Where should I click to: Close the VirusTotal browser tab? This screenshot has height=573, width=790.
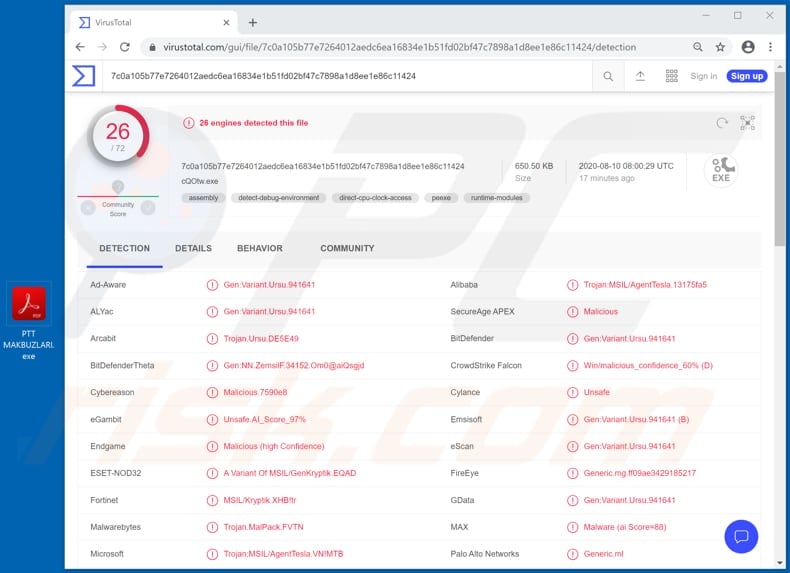(x=226, y=23)
